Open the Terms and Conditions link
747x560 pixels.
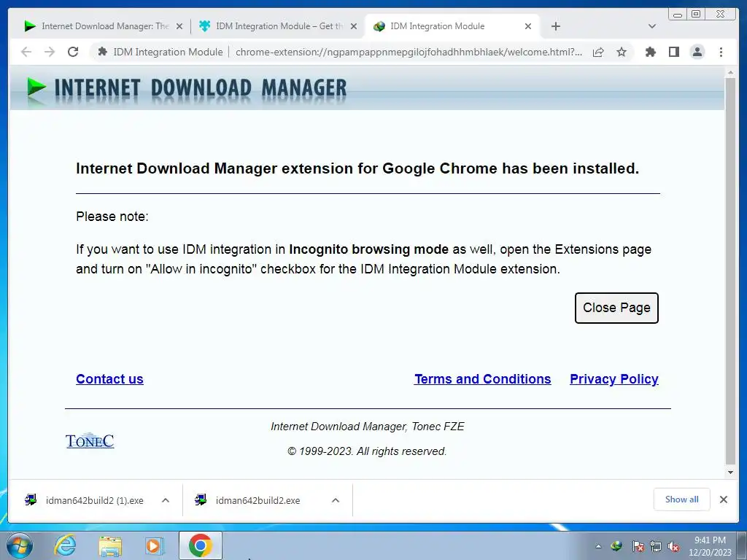point(483,379)
